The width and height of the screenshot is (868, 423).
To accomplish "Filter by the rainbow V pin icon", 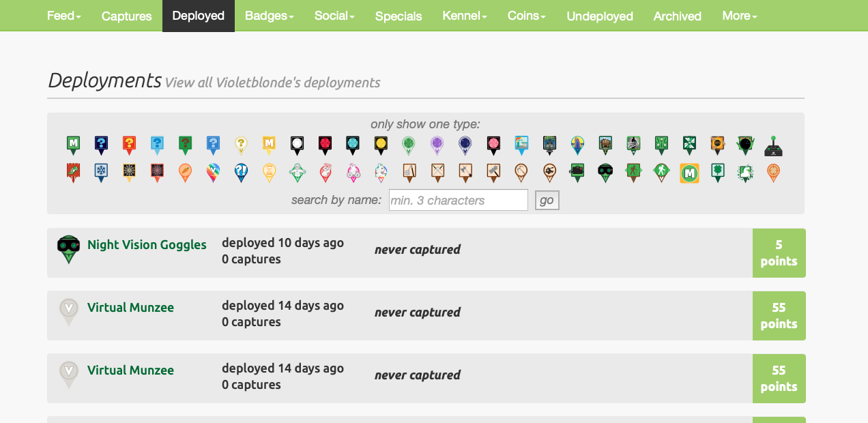I will 213,173.
